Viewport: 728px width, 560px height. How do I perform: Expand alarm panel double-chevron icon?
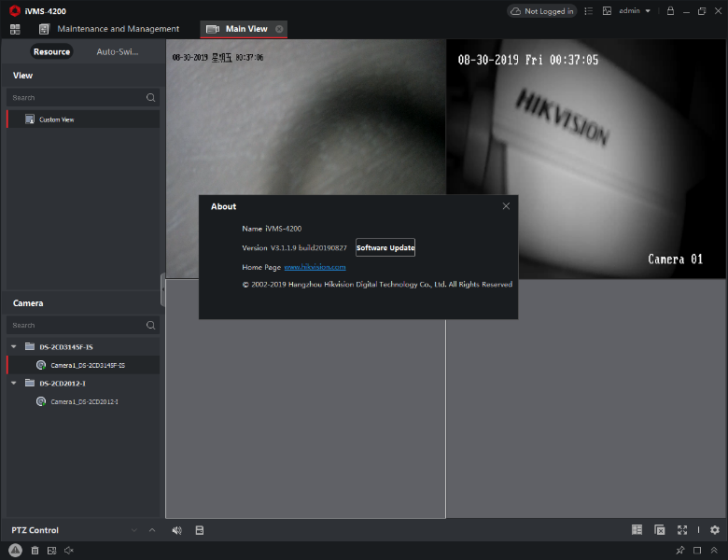714,551
